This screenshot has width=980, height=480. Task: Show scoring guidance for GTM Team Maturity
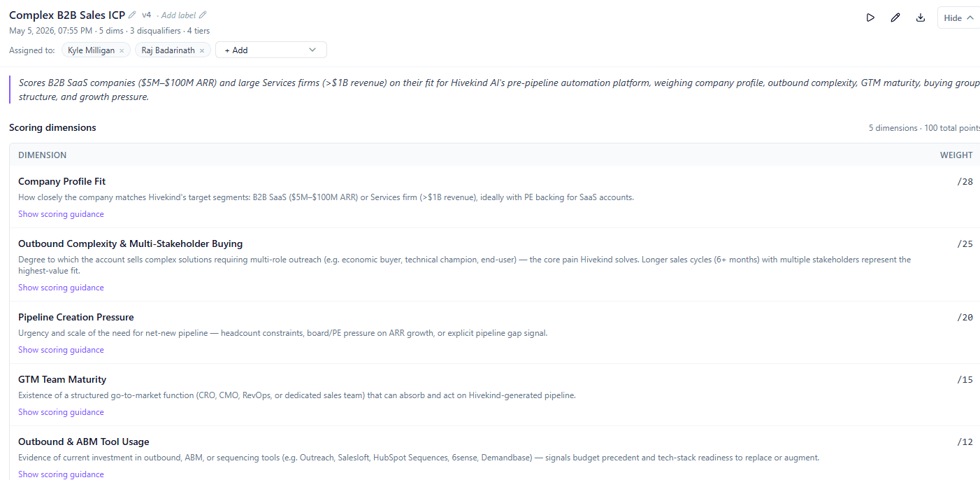(x=61, y=412)
